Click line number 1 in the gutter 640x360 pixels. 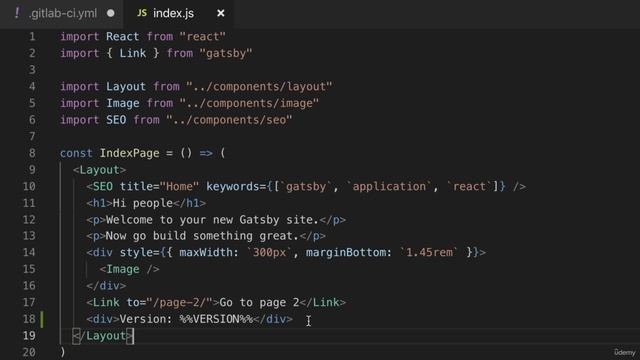click(32, 37)
